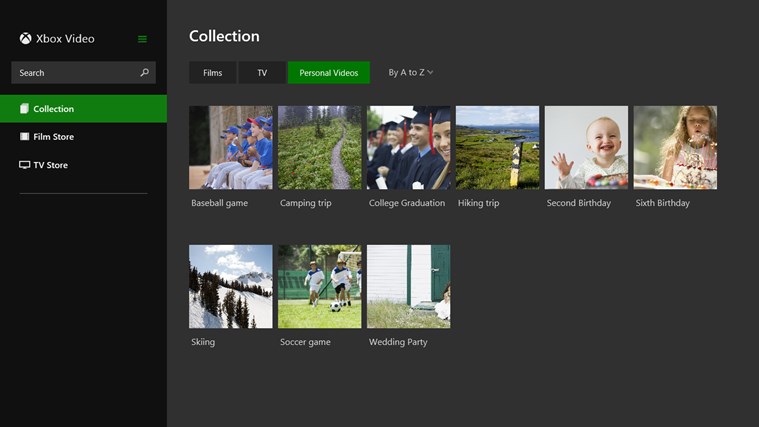Click the search magnifier icon
The width and height of the screenshot is (759, 427).
(144, 73)
